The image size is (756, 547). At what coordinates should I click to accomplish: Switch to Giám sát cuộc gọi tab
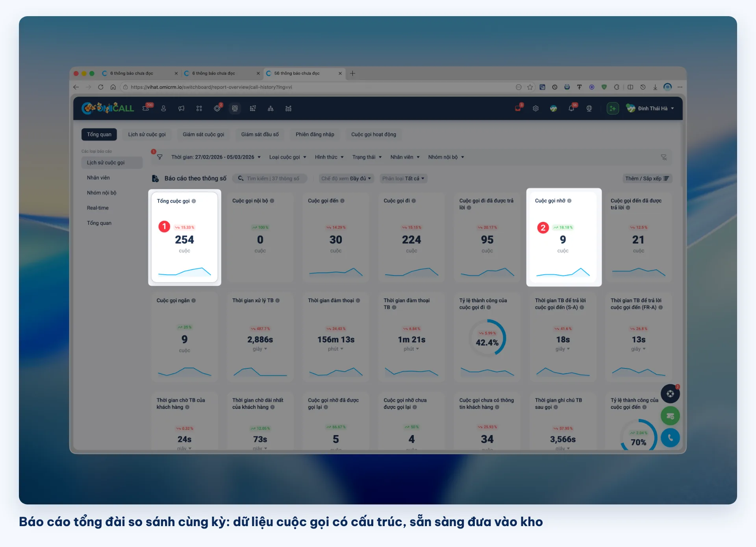pyautogui.click(x=203, y=134)
